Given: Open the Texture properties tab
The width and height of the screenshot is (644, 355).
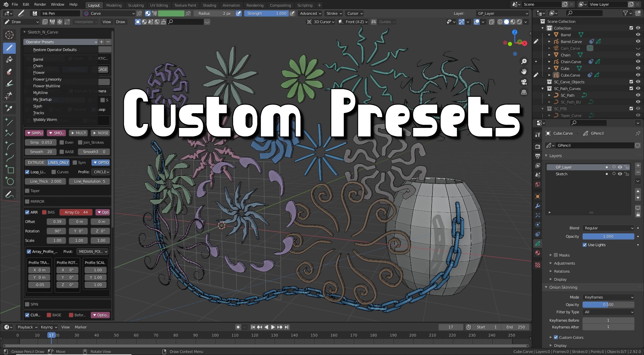Looking at the screenshot, I should point(538,265).
